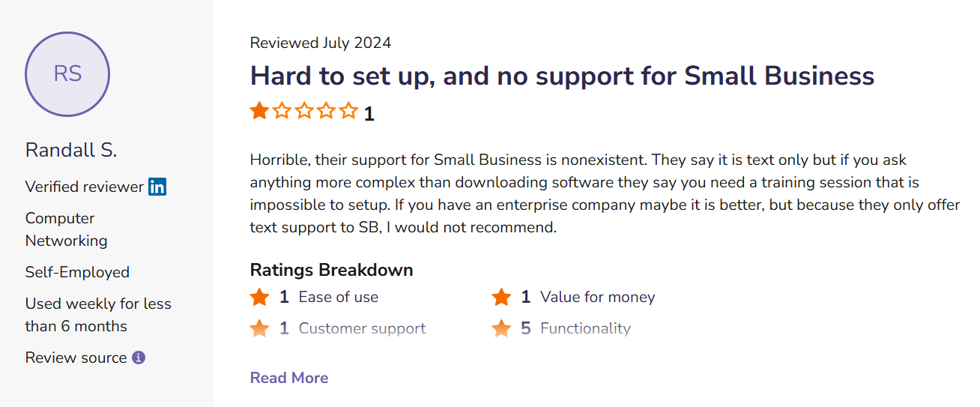980x407 pixels.
Task: Click the Ratings Breakdown heading
Action: click(331, 270)
